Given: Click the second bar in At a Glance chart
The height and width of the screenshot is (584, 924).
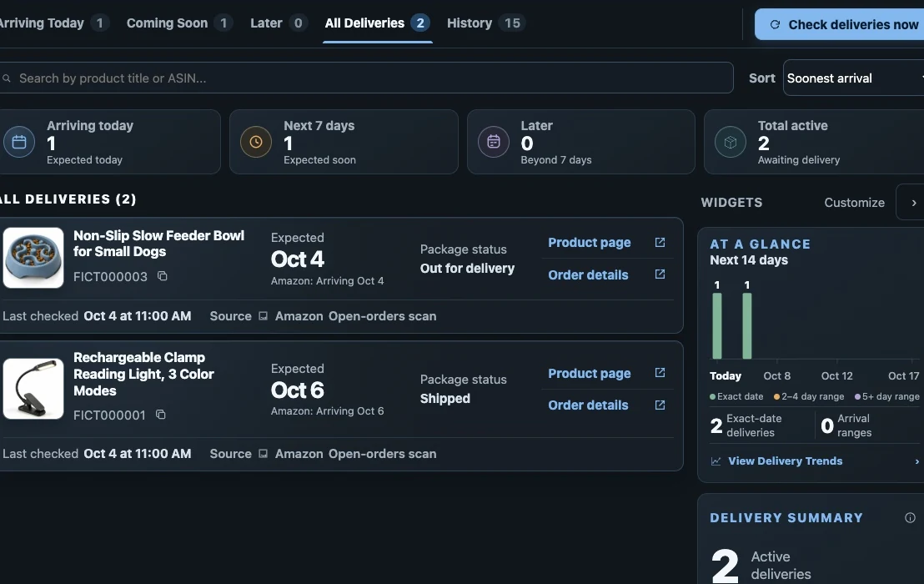Looking at the screenshot, I should 747,326.
